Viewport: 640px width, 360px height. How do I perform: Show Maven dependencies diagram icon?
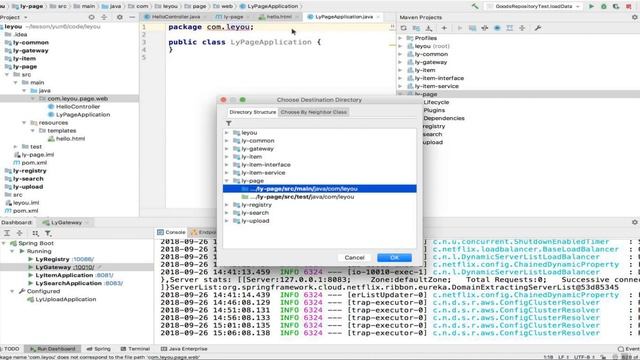point(510,28)
